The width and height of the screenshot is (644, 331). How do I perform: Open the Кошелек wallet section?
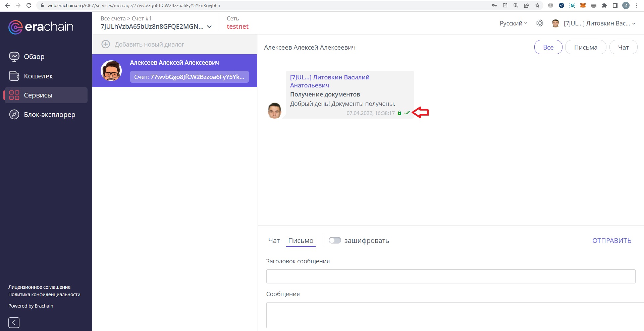38,76
